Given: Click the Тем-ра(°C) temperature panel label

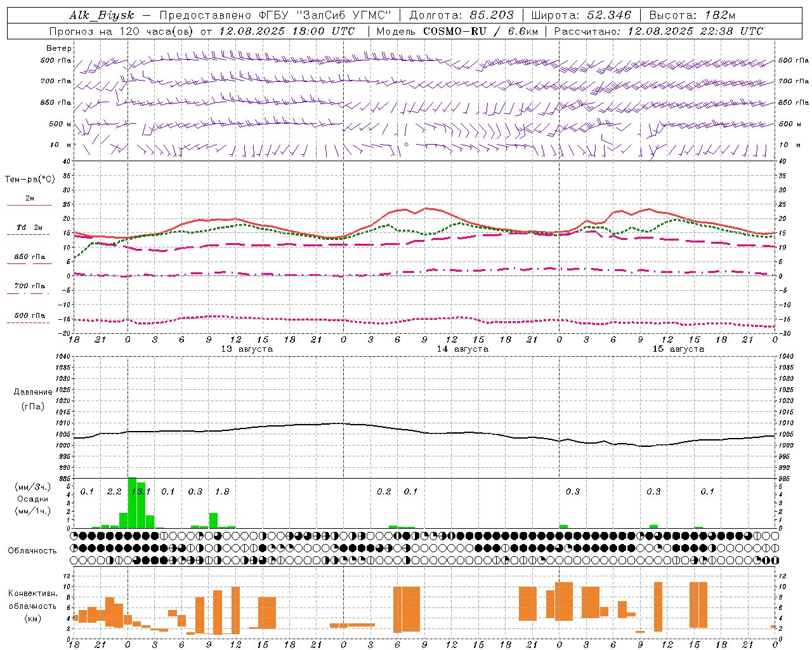Looking at the screenshot, I should point(30,180).
